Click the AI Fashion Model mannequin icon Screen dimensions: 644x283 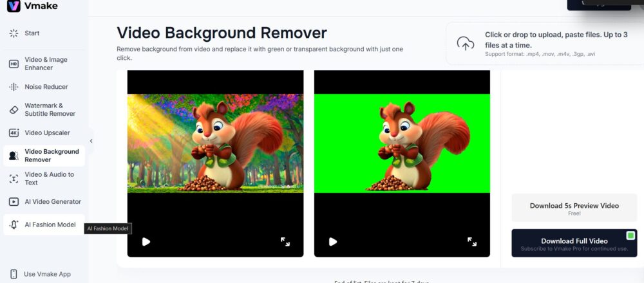pos(14,224)
